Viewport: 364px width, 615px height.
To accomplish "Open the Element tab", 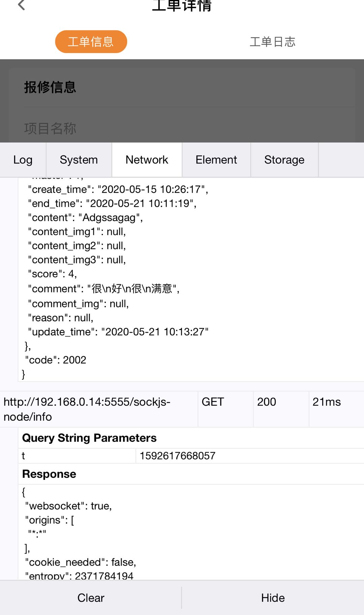I will [x=216, y=159].
